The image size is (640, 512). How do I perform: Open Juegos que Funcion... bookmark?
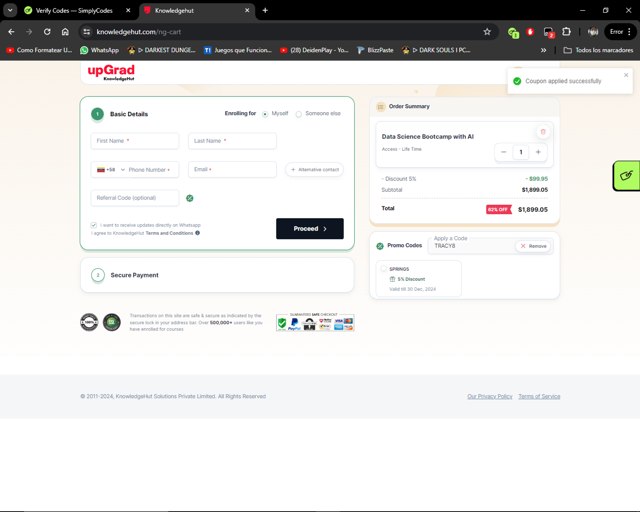238,50
